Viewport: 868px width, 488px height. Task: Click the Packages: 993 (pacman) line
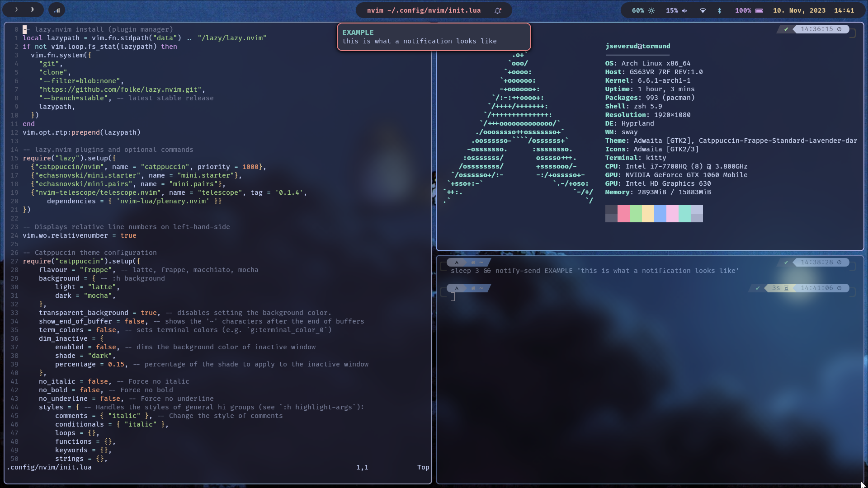tap(650, 98)
